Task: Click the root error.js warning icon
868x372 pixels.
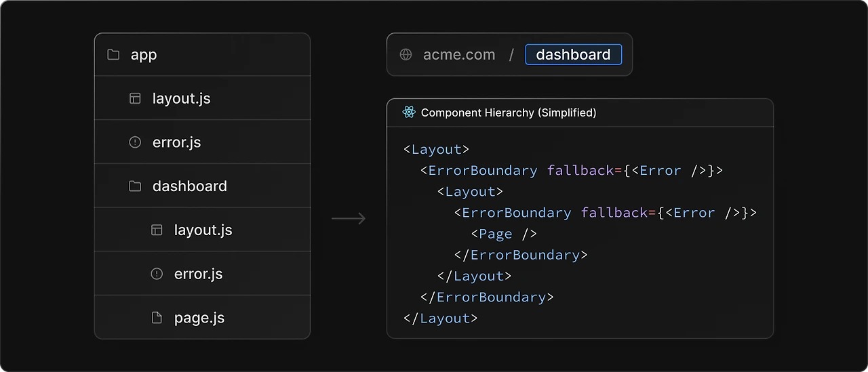Action: (135, 142)
